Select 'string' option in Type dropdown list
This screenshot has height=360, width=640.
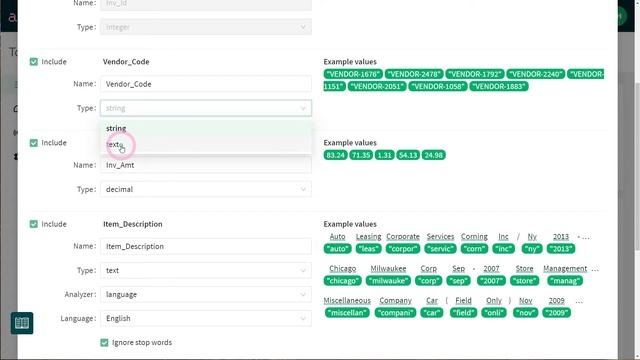click(206, 128)
